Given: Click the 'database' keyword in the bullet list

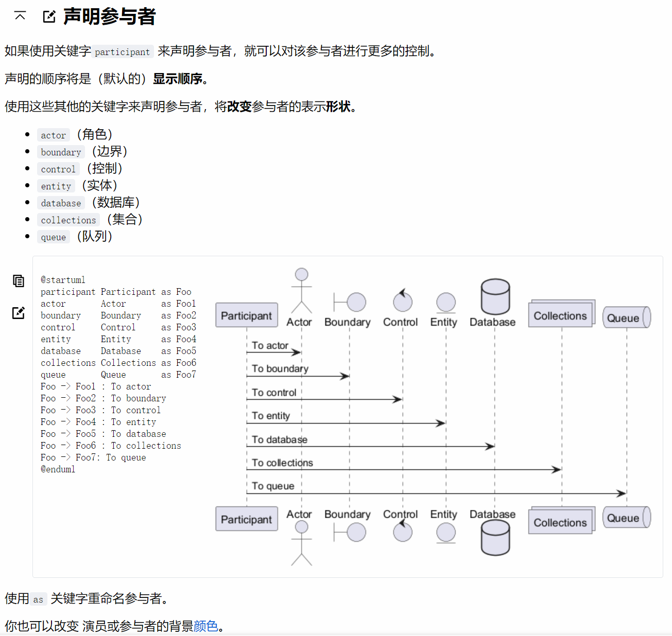Looking at the screenshot, I should point(61,203).
